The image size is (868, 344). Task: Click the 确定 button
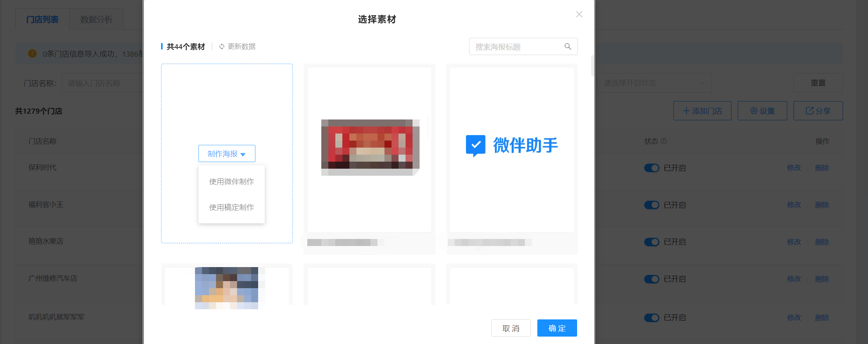pyautogui.click(x=557, y=328)
